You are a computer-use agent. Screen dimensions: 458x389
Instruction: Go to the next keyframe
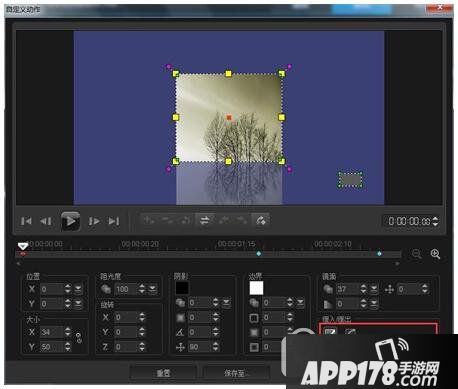pos(242,220)
